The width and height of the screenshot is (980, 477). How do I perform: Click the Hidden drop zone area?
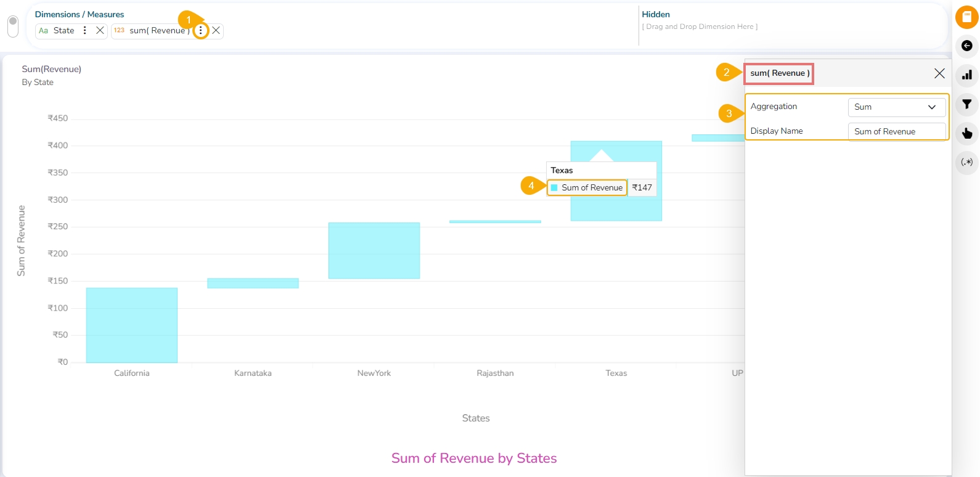[700, 27]
